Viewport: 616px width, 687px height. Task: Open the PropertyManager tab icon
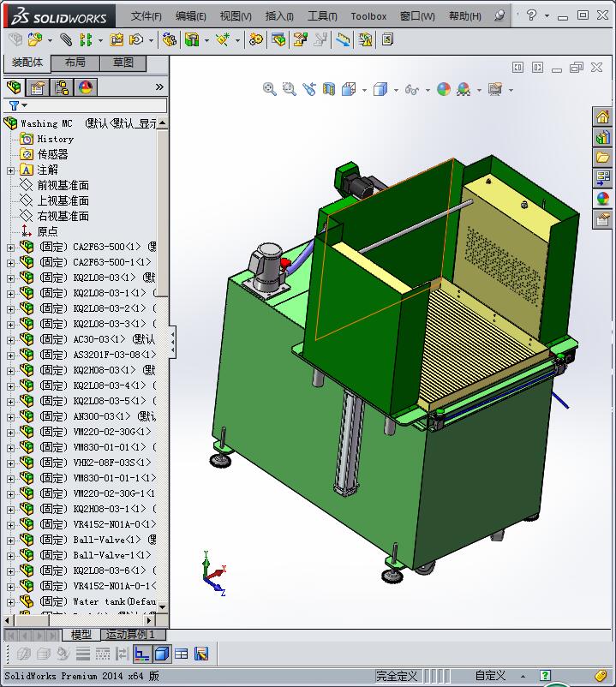click(38, 87)
